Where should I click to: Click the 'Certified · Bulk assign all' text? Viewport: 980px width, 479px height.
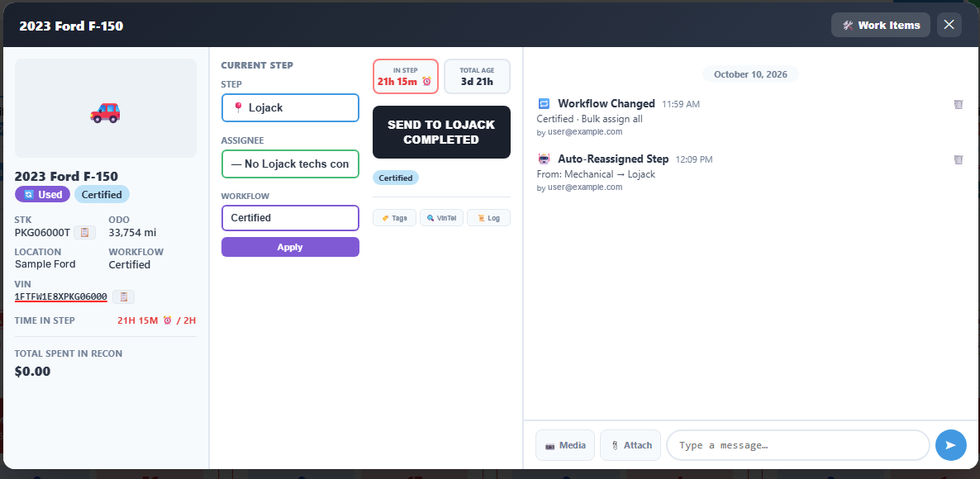click(x=589, y=119)
